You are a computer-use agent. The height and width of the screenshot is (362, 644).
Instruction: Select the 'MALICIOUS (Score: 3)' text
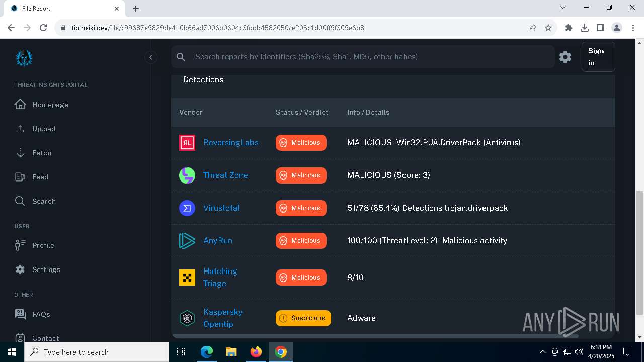388,175
